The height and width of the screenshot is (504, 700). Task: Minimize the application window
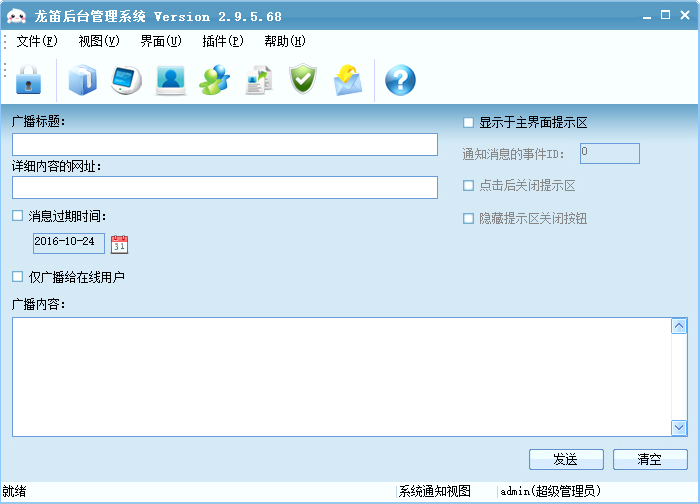(647, 16)
